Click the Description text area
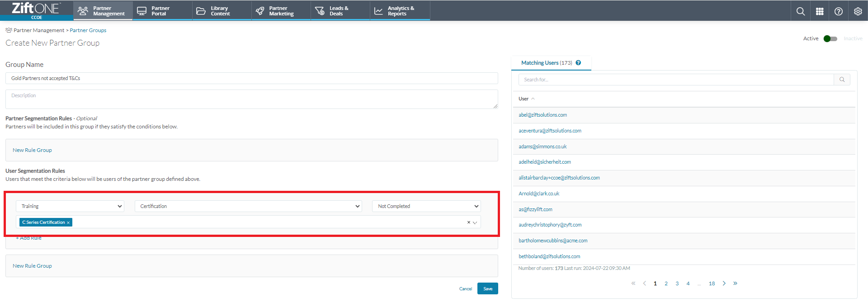 [x=252, y=99]
